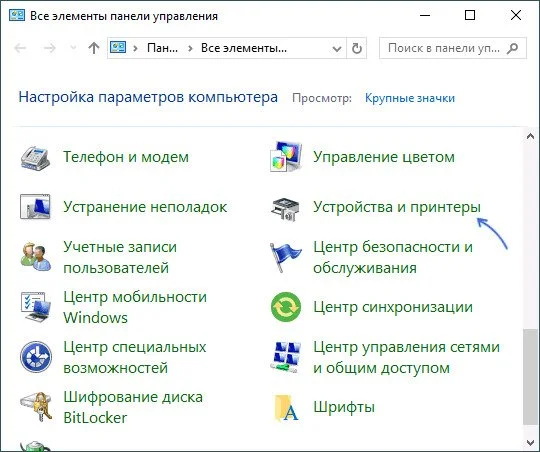This screenshot has height=452, width=540.
Task: Click the search magnifier icon
Action: tap(512, 48)
